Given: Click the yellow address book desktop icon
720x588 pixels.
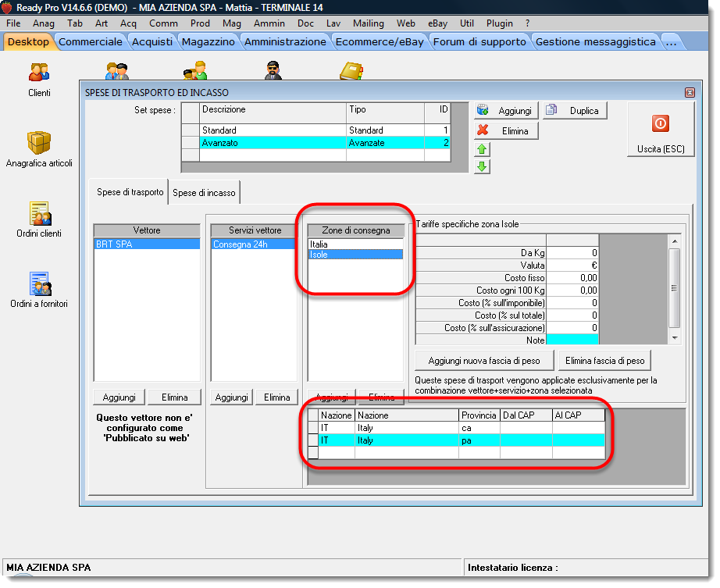Looking at the screenshot, I should [351, 71].
